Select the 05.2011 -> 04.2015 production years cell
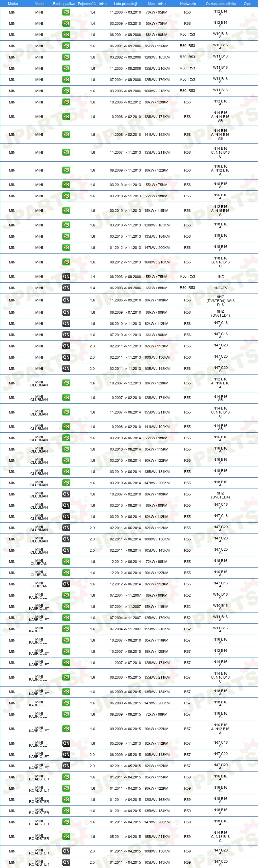This screenshot has height=868, width=258. [x=125, y=837]
